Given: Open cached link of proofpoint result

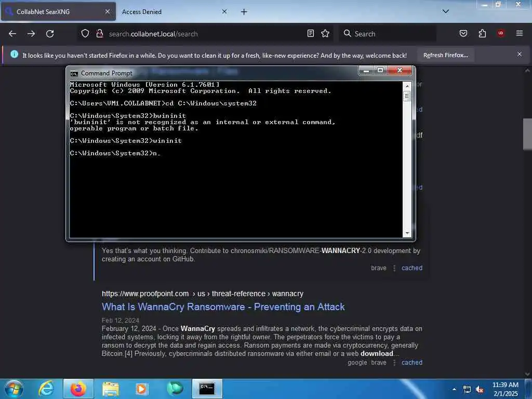Looking at the screenshot, I should (x=412, y=363).
